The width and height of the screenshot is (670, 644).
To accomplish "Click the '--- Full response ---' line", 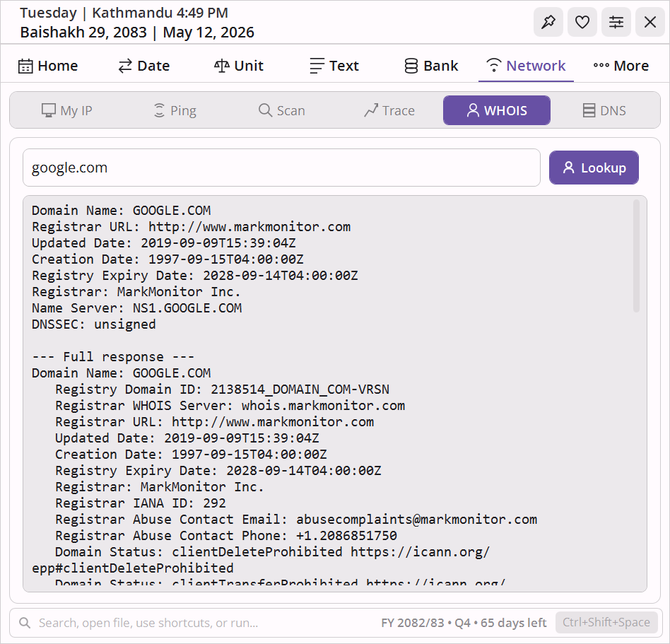I will [113, 357].
